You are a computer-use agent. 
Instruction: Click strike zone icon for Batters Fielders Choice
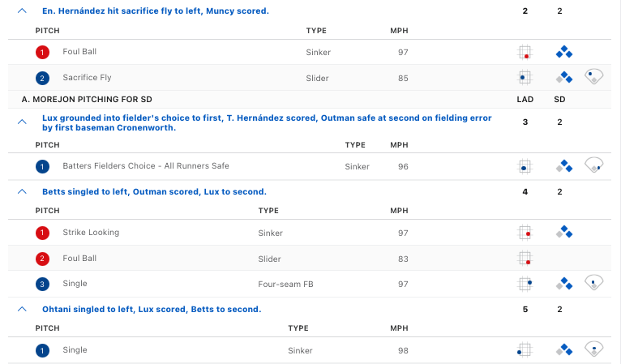pyautogui.click(x=525, y=166)
